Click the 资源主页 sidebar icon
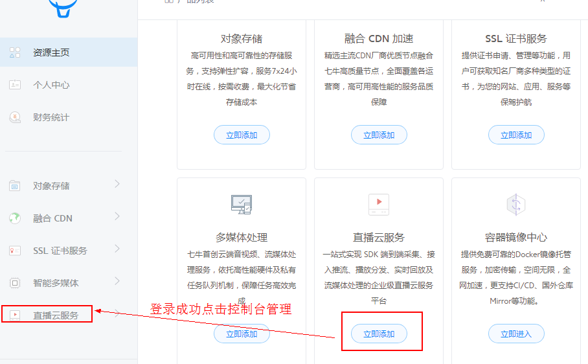 pos(15,52)
